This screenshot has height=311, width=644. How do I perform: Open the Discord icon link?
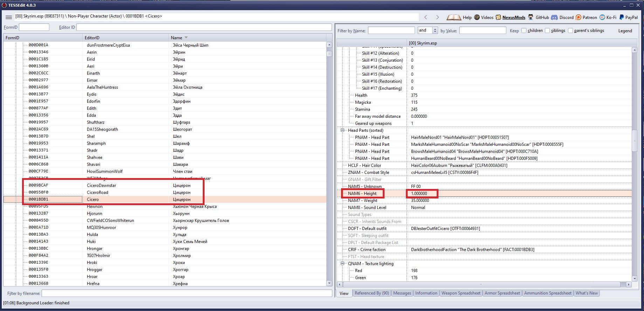pos(554,17)
